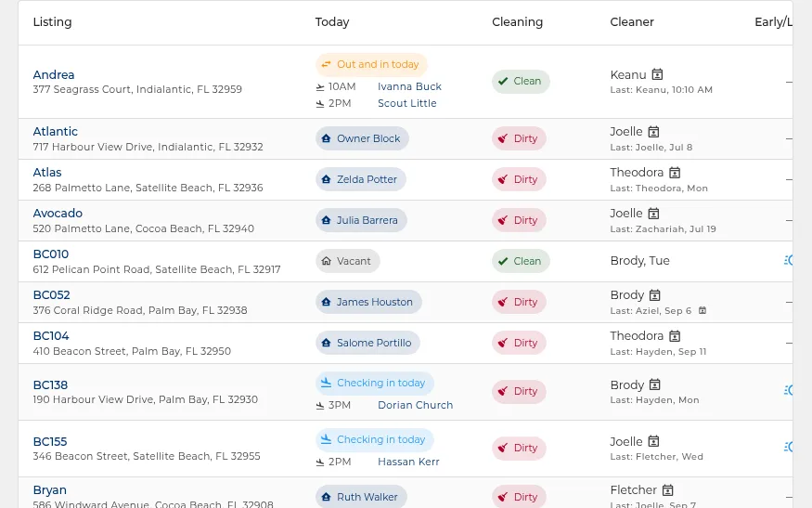Click the James Houston occupancy badge
The width and height of the screenshot is (812, 508).
coord(368,302)
